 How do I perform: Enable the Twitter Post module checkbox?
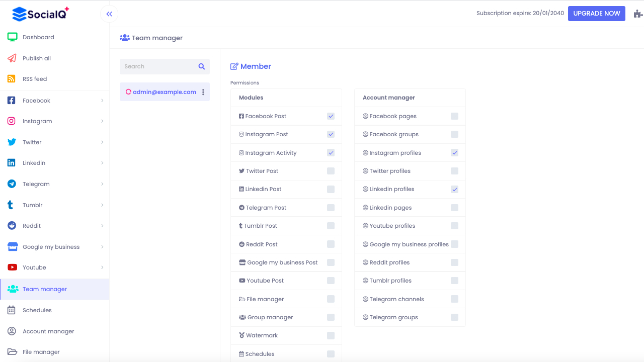pyautogui.click(x=331, y=171)
